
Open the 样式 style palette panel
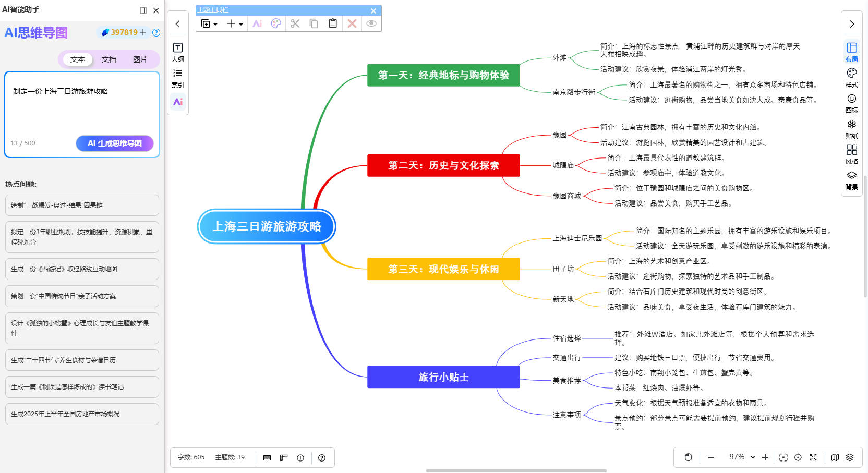click(x=851, y=77)
